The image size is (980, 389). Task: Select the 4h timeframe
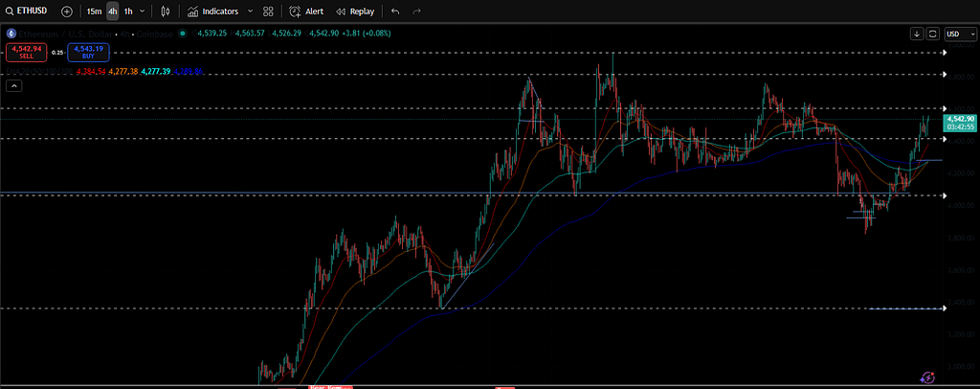113,11
